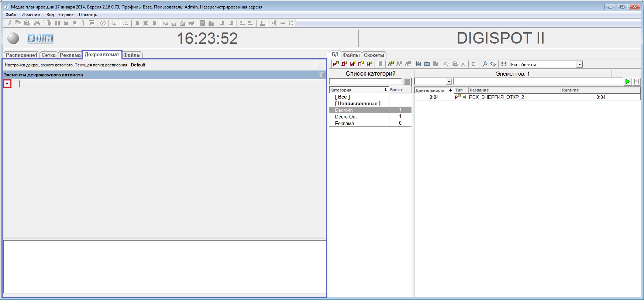Switch to the left panel Файлы tab
Image resolution: width=644 pixels, height=300 pixels.
pyautogui.click(x=132, y=55)
